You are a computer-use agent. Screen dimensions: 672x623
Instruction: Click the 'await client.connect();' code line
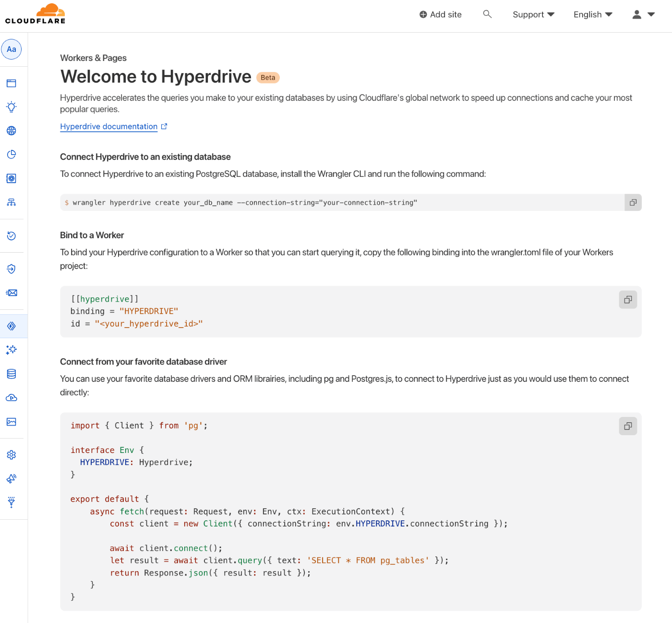coord(166,548)
